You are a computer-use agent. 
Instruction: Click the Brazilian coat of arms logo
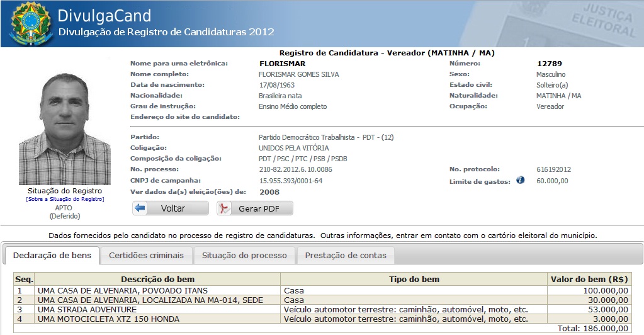[x=27, y=23]
